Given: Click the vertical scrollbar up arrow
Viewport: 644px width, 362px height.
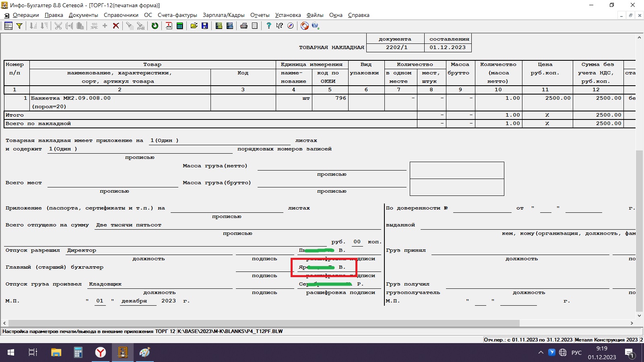Looking at the screenshot, I should 639,37.
